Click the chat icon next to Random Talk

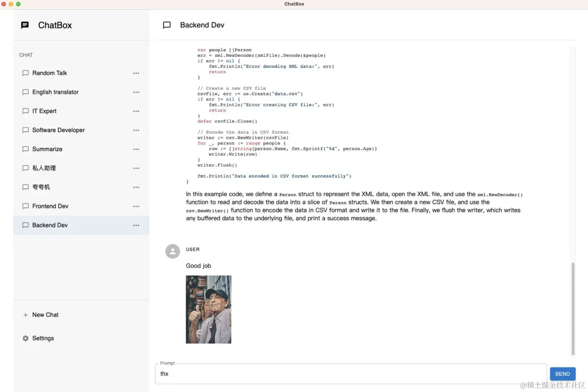point(25,73)
